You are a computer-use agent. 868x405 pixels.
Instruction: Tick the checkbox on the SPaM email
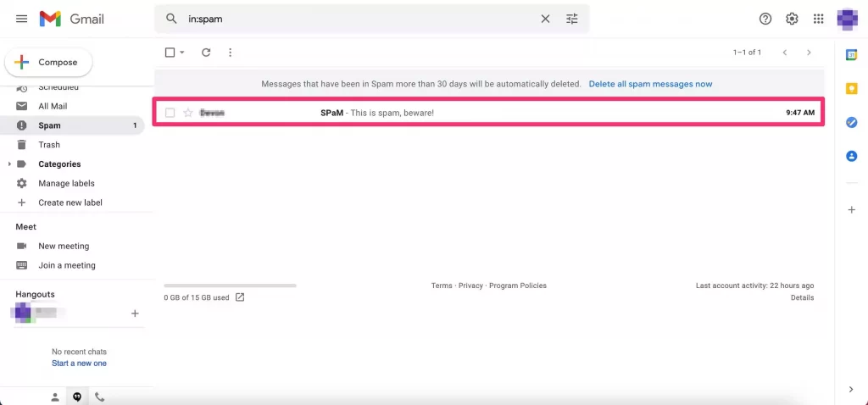click(170, 113)
